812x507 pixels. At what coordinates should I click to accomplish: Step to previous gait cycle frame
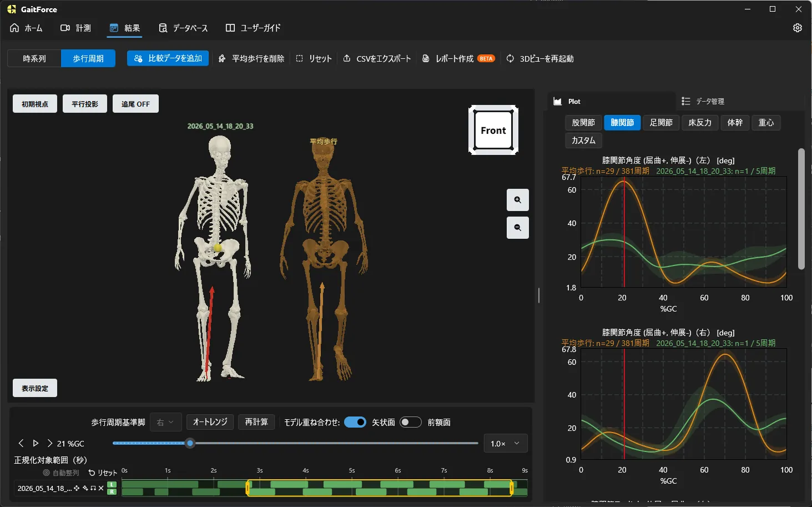21,443
